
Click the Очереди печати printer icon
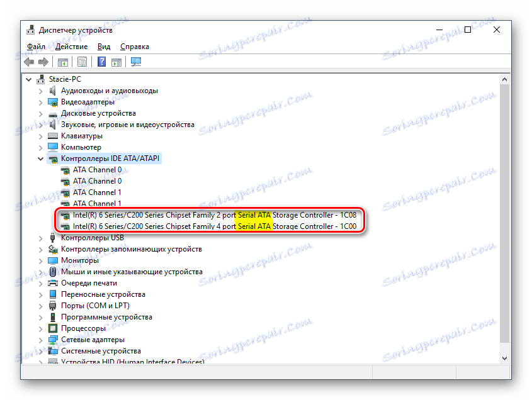[x=53, y=283]
